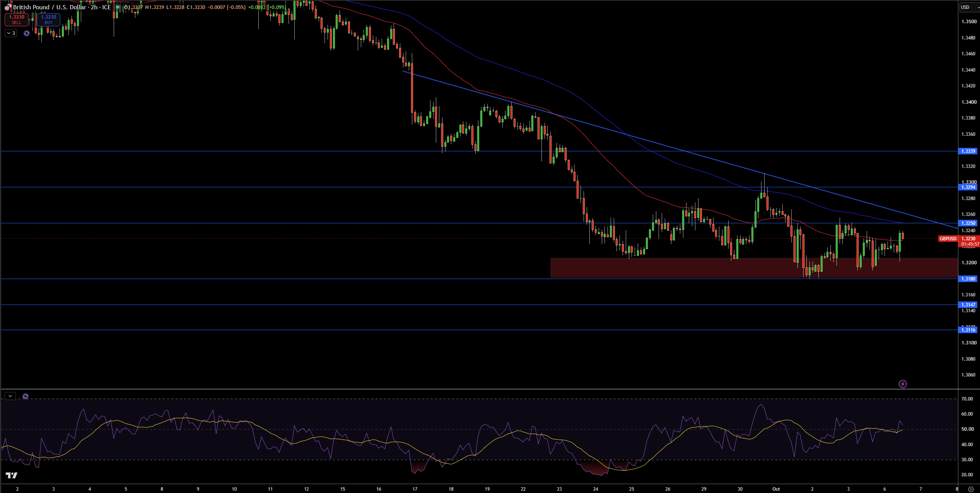This screenshot has width=980, height=493.
Task: Click the red 1.3230 SELL button
Action: tap(17, 19)
